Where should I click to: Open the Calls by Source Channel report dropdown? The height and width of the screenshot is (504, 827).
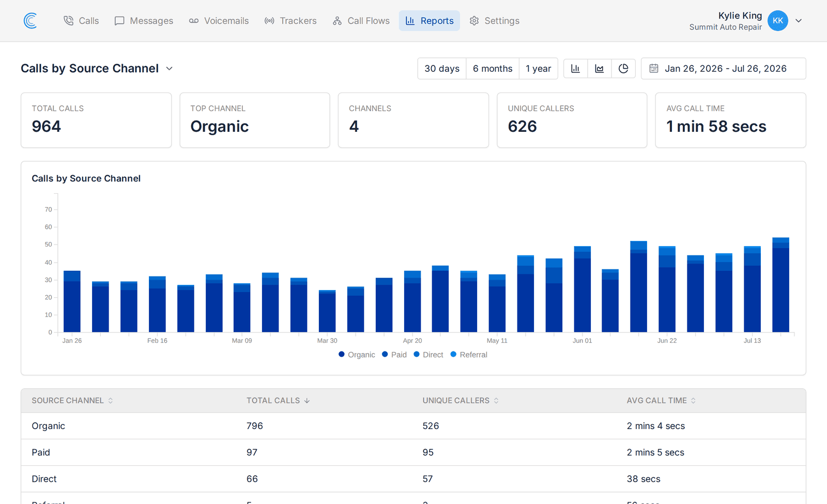97,69
